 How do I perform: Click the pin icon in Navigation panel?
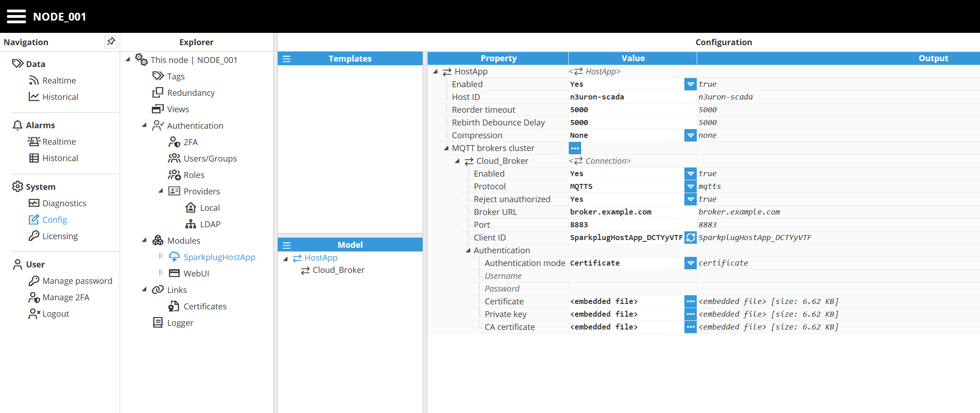coord(111,42)
